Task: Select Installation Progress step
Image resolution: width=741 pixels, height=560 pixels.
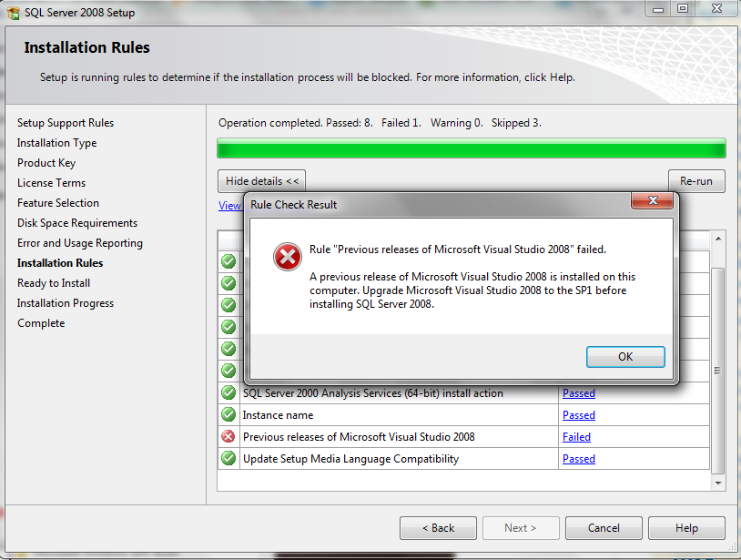Action: pyautogui.click(x=66, y=303)
